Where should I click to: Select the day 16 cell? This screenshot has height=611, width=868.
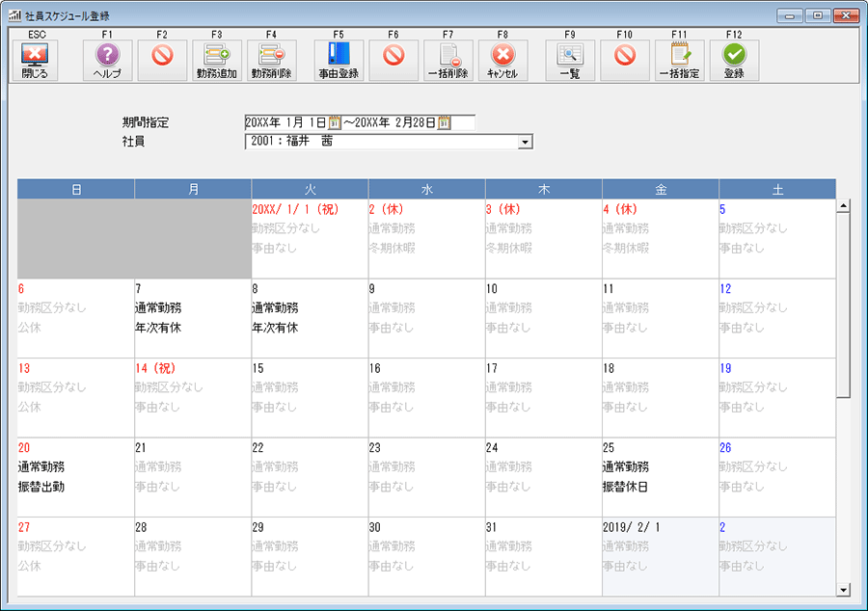pos(427,398)
